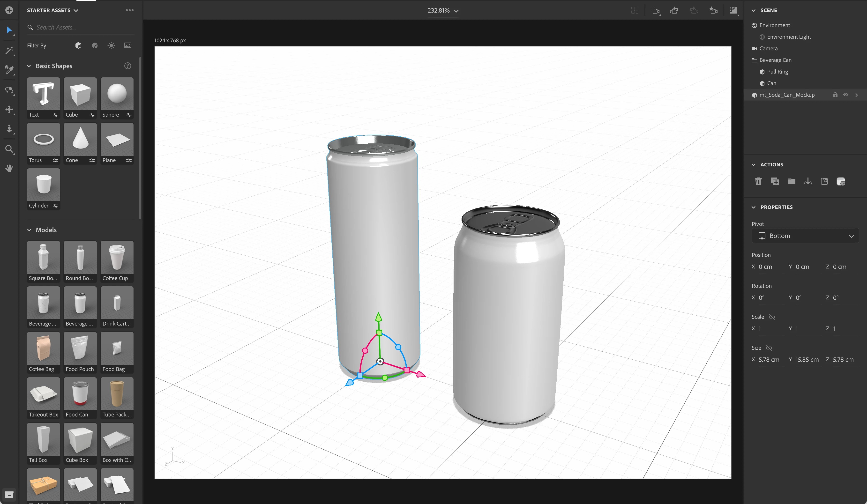Image resolution: width=867 pixels, height=504 pixels.
Task: Select Pull Ring in Scene tree
Action: [x=777, y=72]
